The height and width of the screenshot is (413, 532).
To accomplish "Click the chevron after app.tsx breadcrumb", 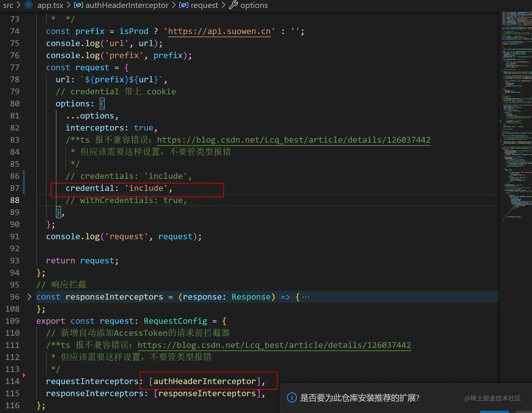I will (x=69, y=5).
